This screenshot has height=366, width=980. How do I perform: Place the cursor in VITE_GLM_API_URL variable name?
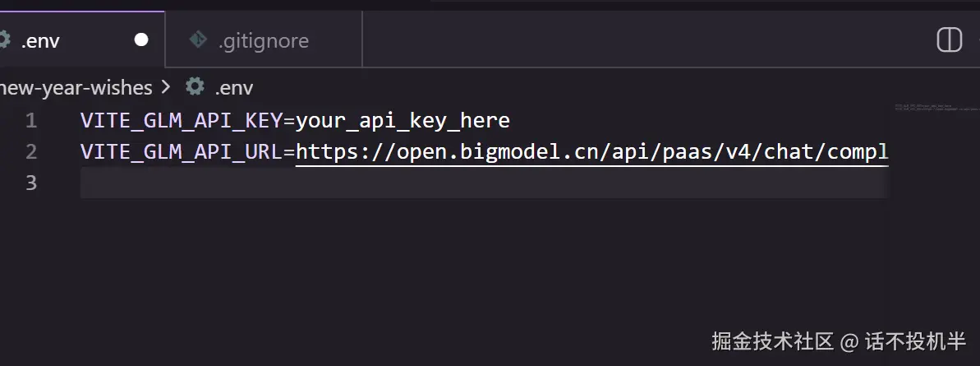click(x=182, y=151)
